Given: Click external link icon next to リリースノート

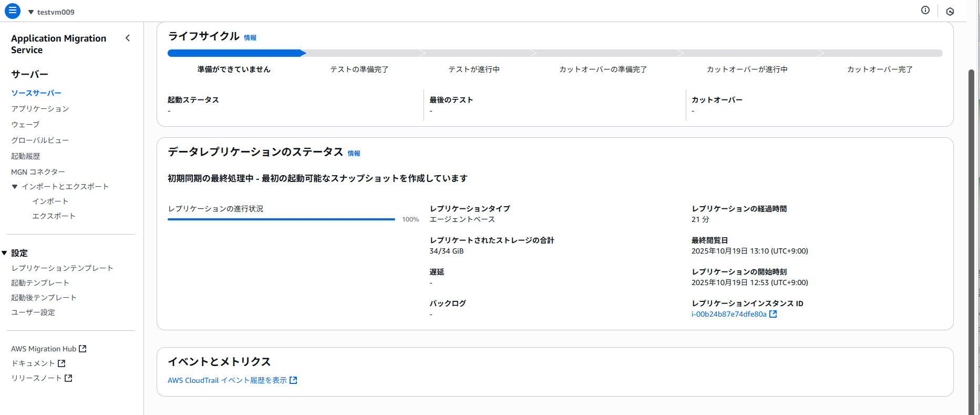Looking at the screenshot, I should (68, 378).
